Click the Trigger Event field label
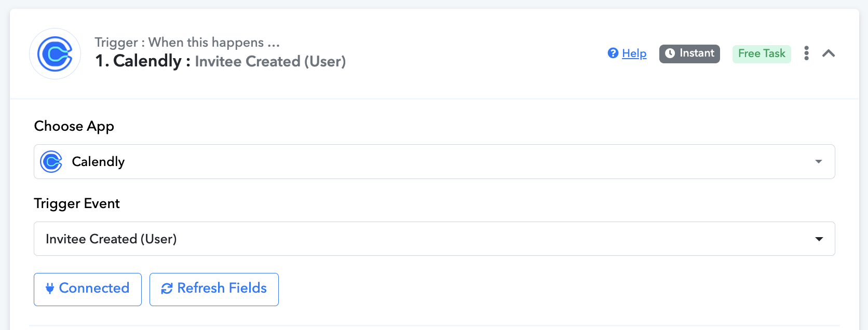Screen dimensions: 868x330 77,204
